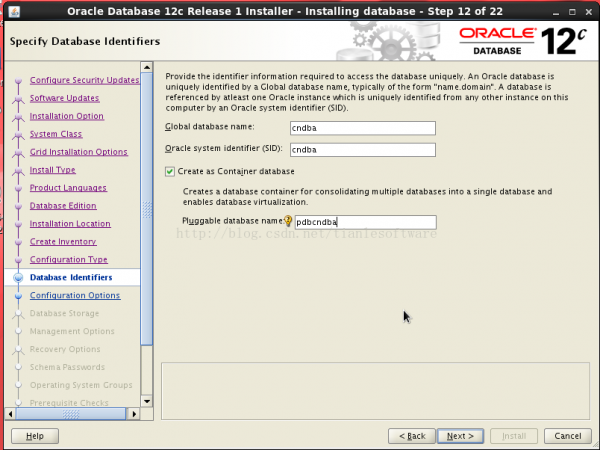The width and height of the screenshot is (600, 450).
Task: Click the steps list vertical scrollbar thumb
Action: click(x=147, y=209)
